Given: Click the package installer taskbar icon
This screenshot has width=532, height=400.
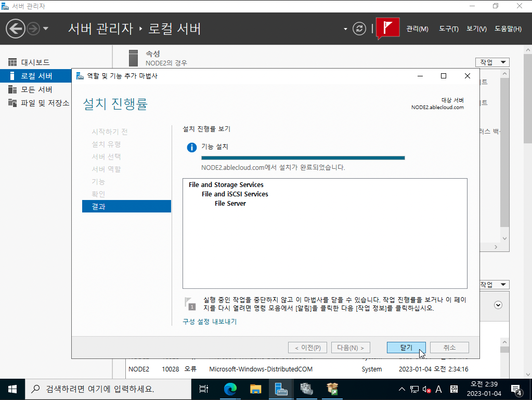Looking at the screenshot, I should 332,389.
